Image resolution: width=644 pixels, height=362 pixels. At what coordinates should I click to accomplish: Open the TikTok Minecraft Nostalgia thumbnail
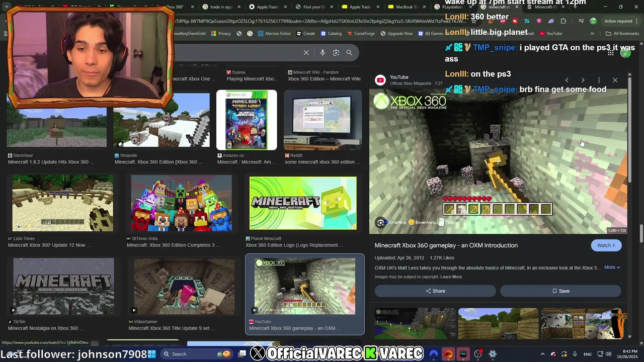[63, 286]
